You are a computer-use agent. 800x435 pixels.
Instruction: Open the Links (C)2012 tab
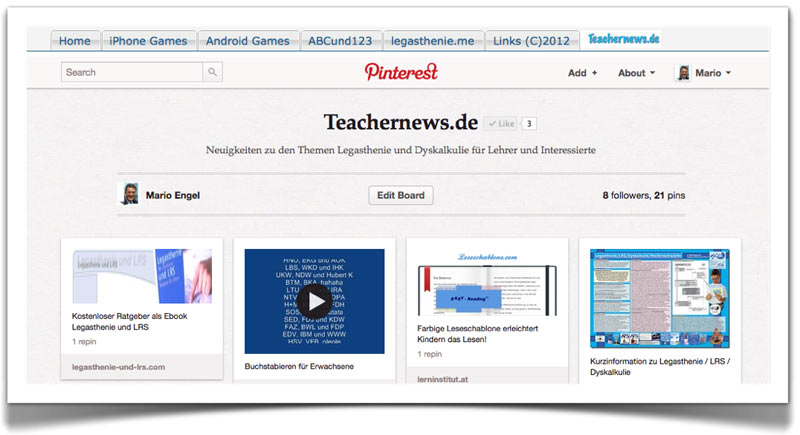pyautogui.click(x=531, y=41)
